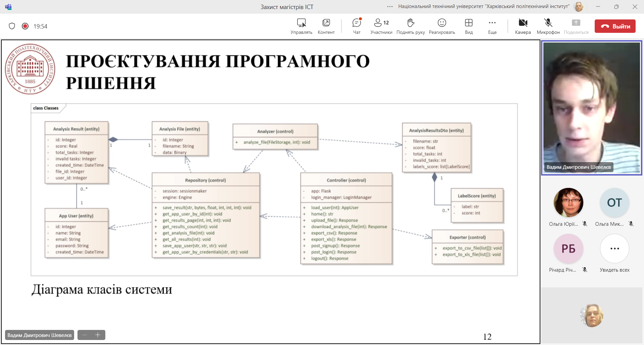Screen dimensions: 644x345
Task: Open the View (Вид) layout menu
Action: pyautogui.click(x=469, y=26)
